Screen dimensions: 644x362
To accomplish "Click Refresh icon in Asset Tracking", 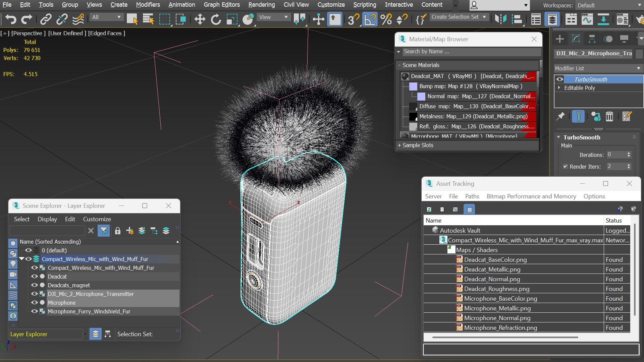I will [429, 209].
